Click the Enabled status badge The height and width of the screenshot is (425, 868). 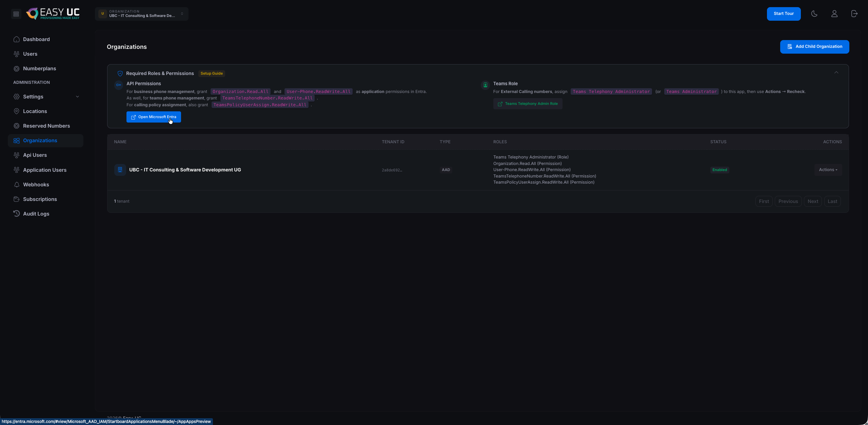(719, 170)
